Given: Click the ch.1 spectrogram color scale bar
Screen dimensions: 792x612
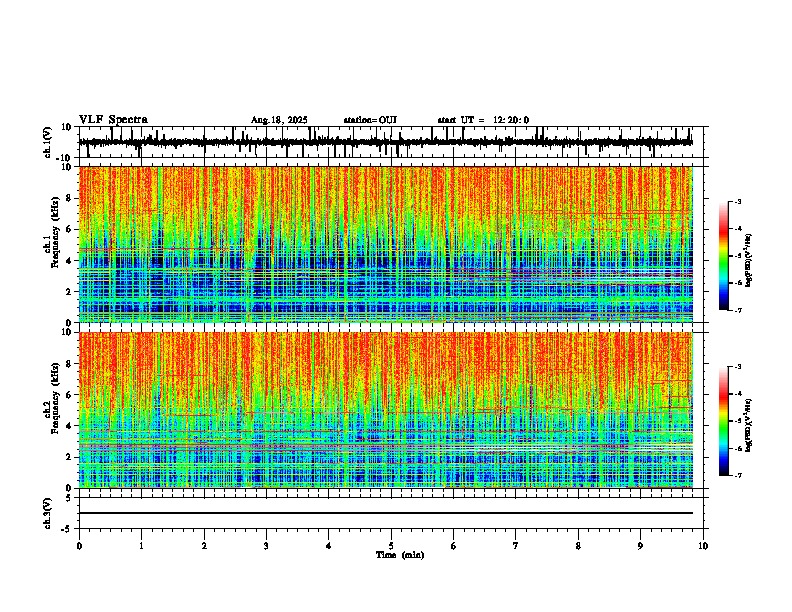Looking at the screenshot, I should [x=724, y=256].
